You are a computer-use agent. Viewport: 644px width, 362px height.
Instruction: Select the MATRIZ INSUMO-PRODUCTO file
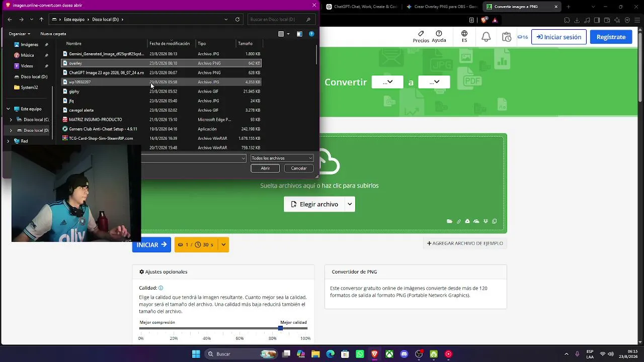click(161, 120)
